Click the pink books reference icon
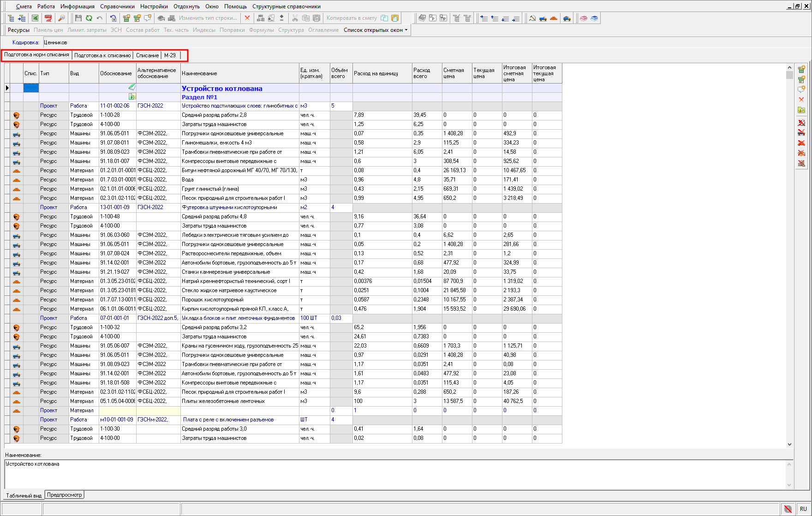 tap(584, 18)
